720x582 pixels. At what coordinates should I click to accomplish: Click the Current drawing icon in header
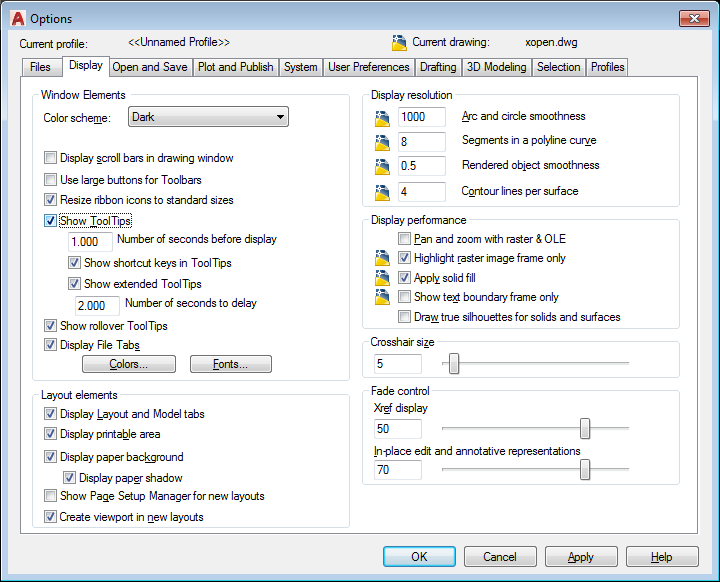click(x=399, y=43)
